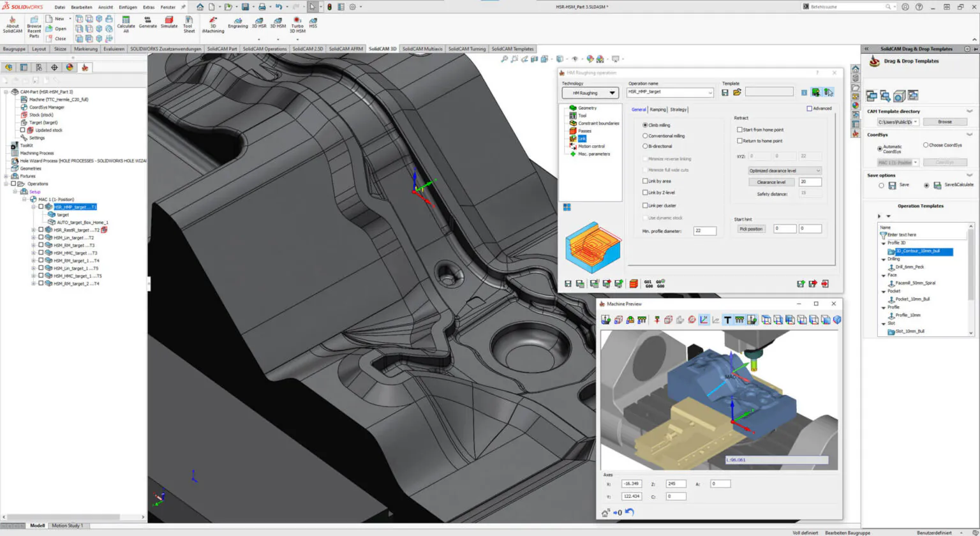
Task: Select the Engraving operation icon
Action: (x=237, y=24)
